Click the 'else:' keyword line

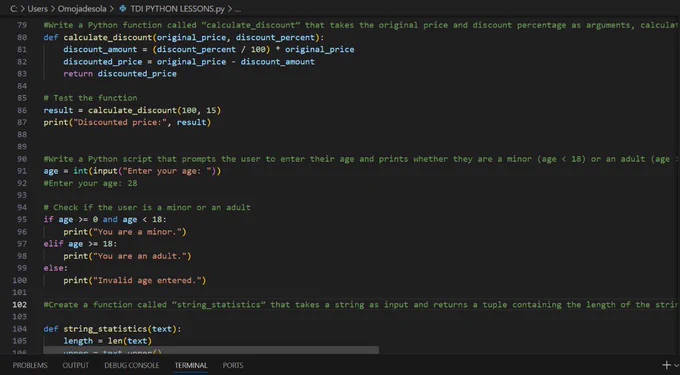pos(56,268)
